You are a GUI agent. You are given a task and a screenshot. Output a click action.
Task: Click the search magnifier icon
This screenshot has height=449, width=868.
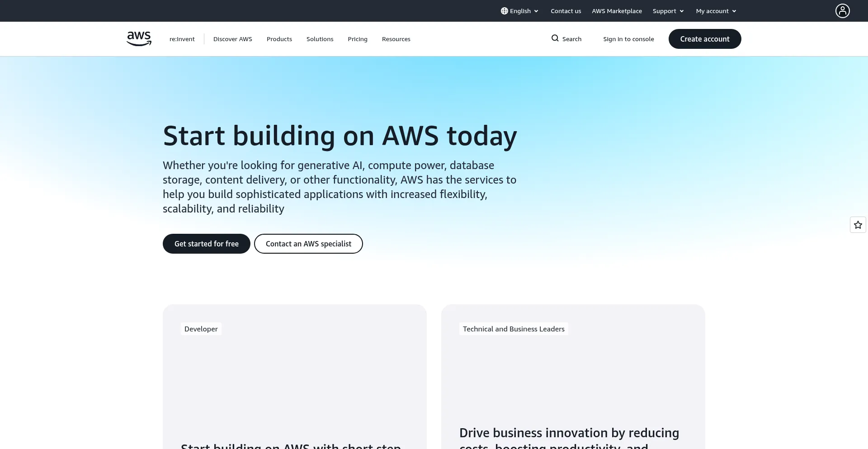point(555,38)
